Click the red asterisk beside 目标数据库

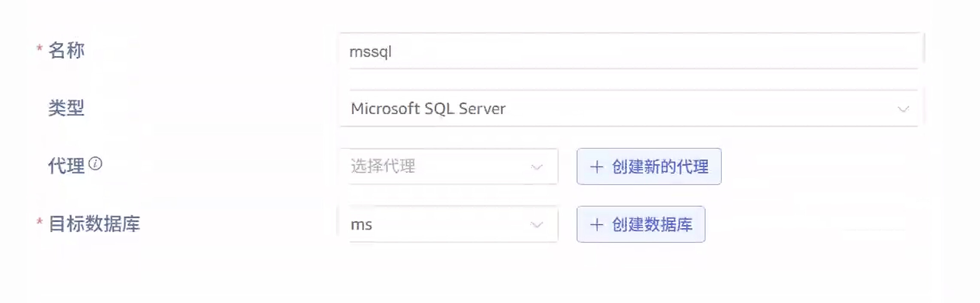(39, 222)
